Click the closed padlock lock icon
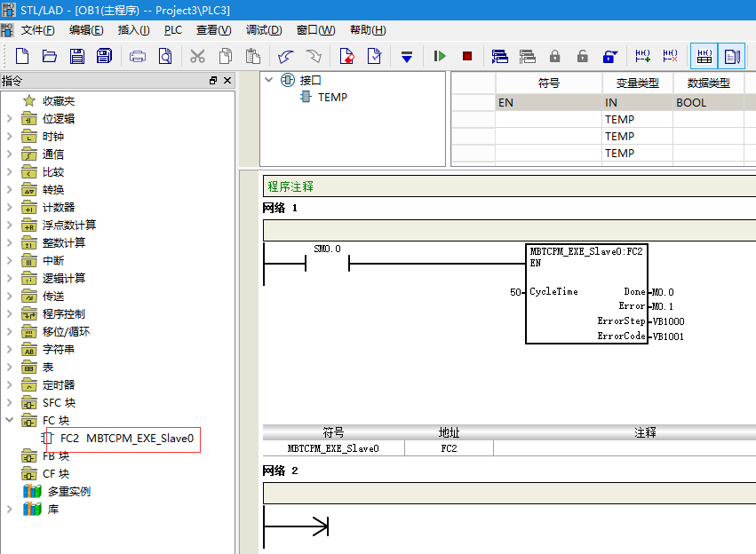This screenshot has width=756, height=554. pos(555,56)
